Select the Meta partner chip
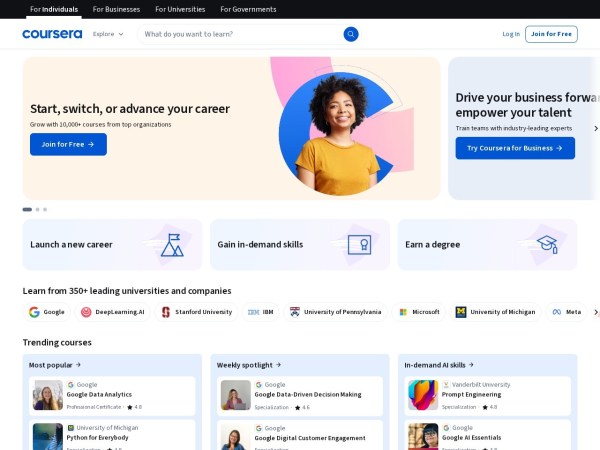 click(x=567, y=312)
